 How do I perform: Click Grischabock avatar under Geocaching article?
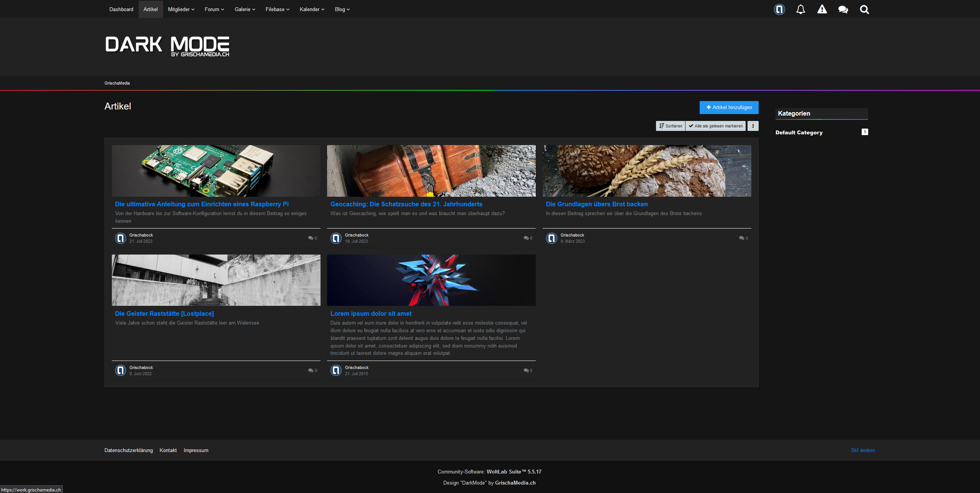336,238
